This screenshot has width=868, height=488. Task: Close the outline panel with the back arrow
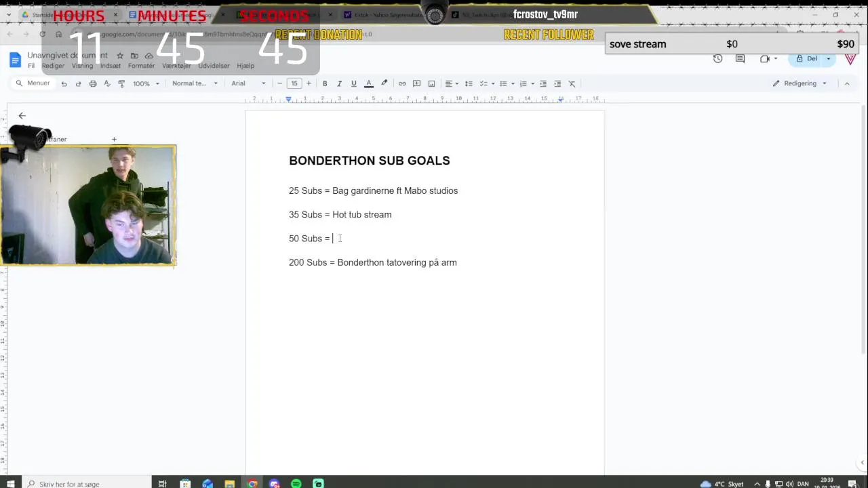point(22,116)
